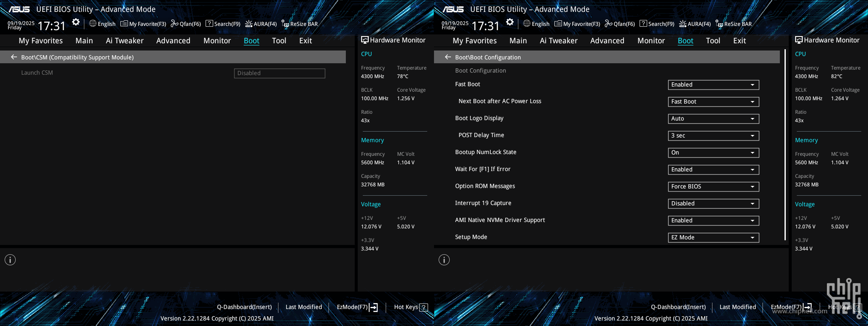Switch to Tool tab in right screen
868x326 pixels.
click(x=713, y=41)
